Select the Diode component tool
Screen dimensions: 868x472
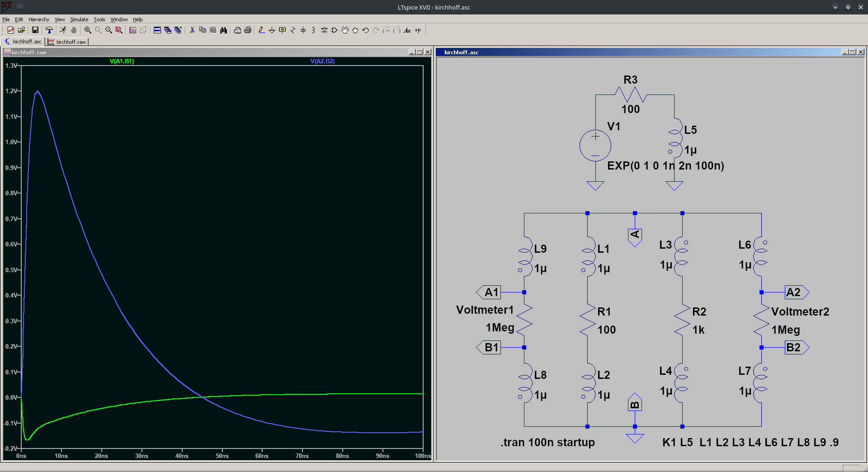pyautogui.click(x=324, y=30)
